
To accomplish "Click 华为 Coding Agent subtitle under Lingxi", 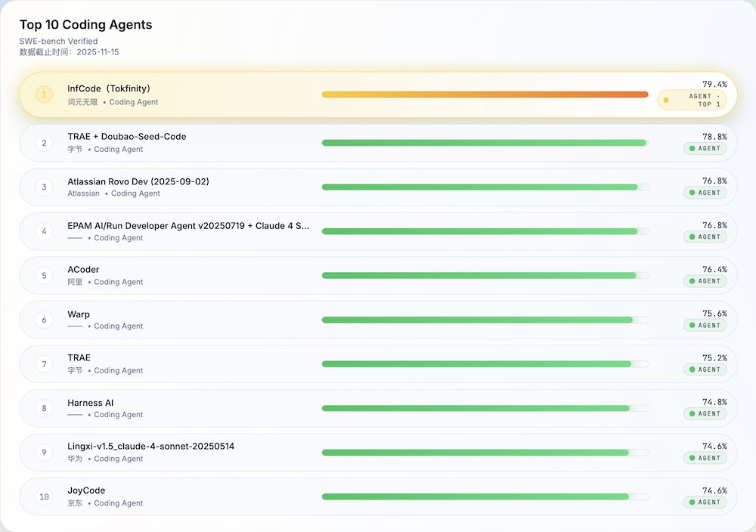I will click(x=105, y=459).
